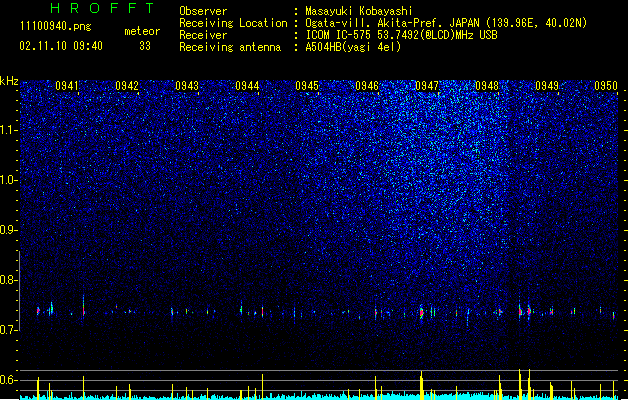Click the 0945 time marker
The height and width of the screenshot is (400, 629).
coord(307,86)
